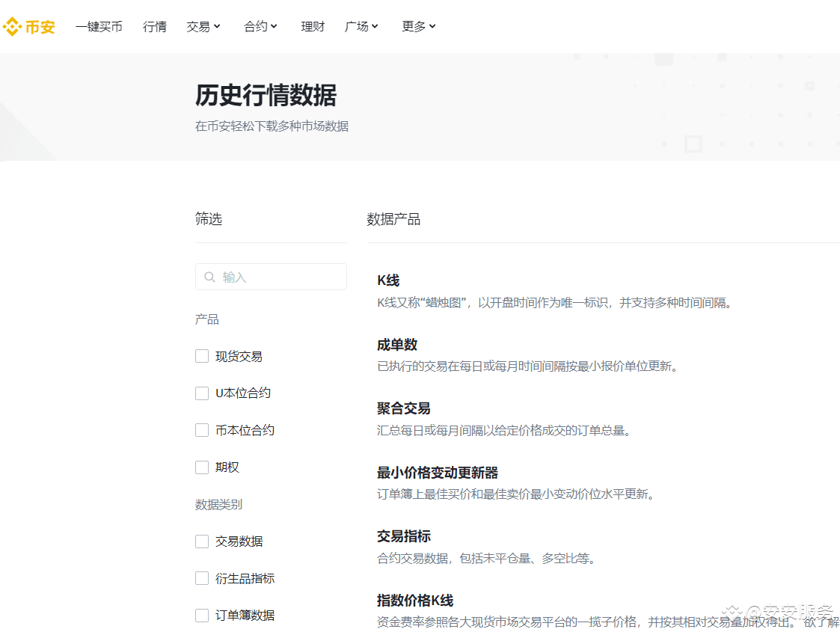Screen dimensions: 840x629
Task: Click the 筛选 filter heading
Action: point(209,218)
